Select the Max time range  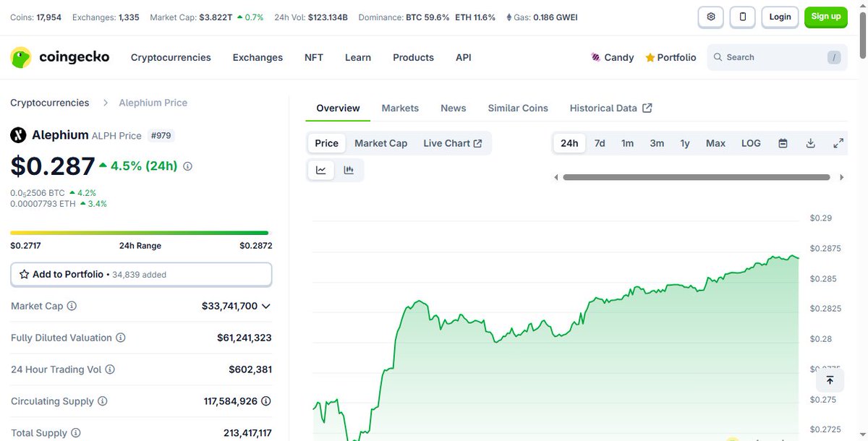click(715, 143)
